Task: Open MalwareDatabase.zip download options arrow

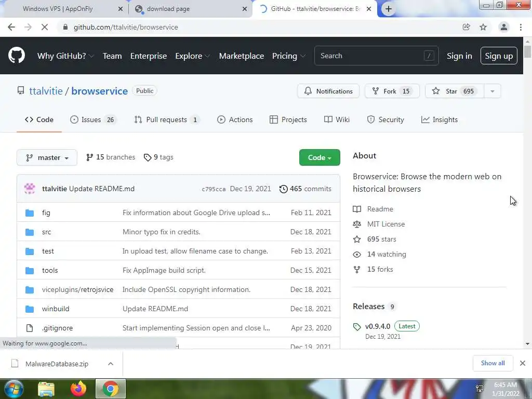Action: click(x=111, y=364)
